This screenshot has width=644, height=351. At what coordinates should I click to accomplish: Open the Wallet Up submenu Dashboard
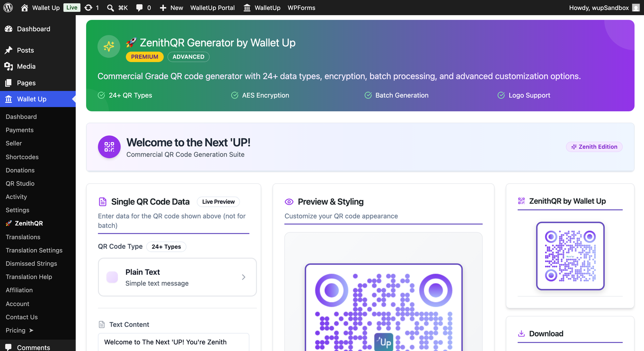(21, 117)
